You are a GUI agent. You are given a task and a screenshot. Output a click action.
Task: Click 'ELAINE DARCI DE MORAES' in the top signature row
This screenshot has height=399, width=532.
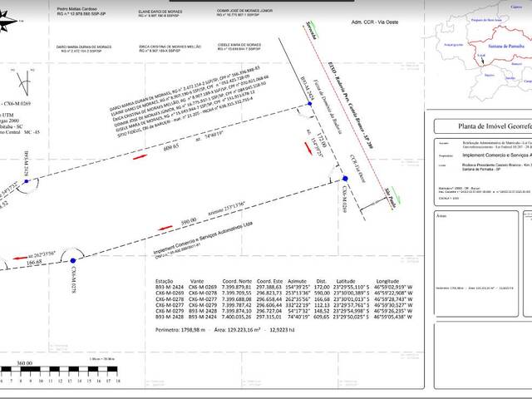click(160, 12)
